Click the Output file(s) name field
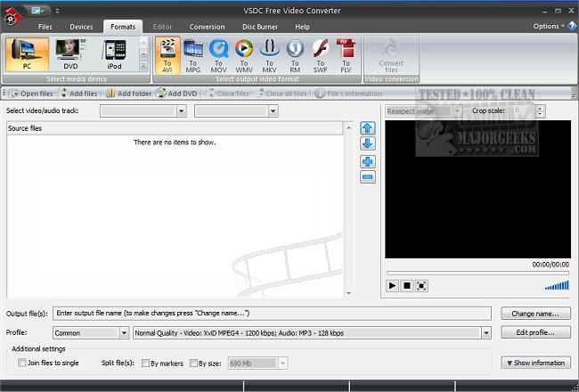This screenshot has height=392, width=579. click(x=273, y=314)
